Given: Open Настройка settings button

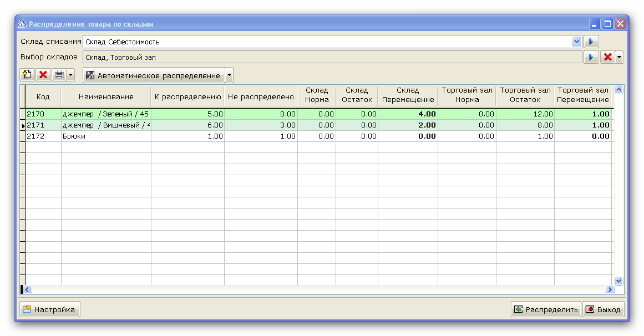Looking at the screenshot, I should (50, 309).
